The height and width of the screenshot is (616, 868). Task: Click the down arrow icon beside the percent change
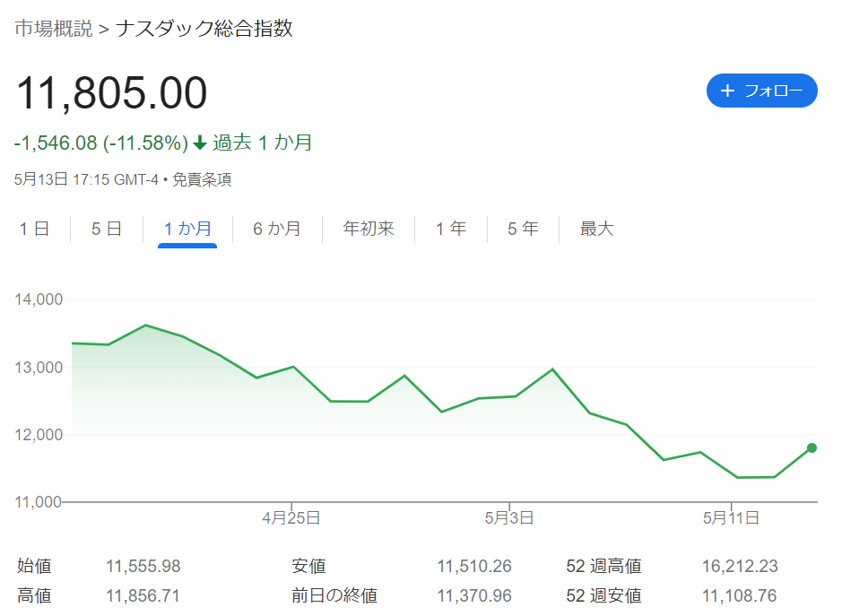[200, 143]
